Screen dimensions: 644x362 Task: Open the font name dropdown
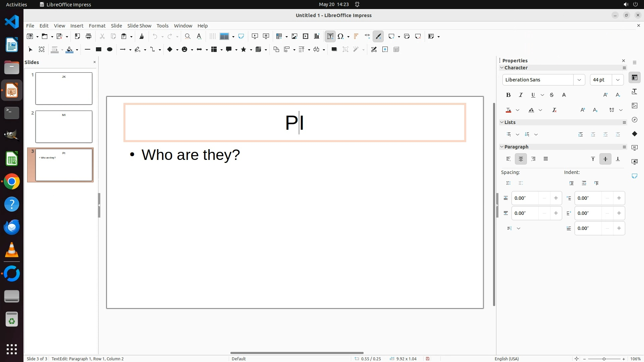point(579,80)
